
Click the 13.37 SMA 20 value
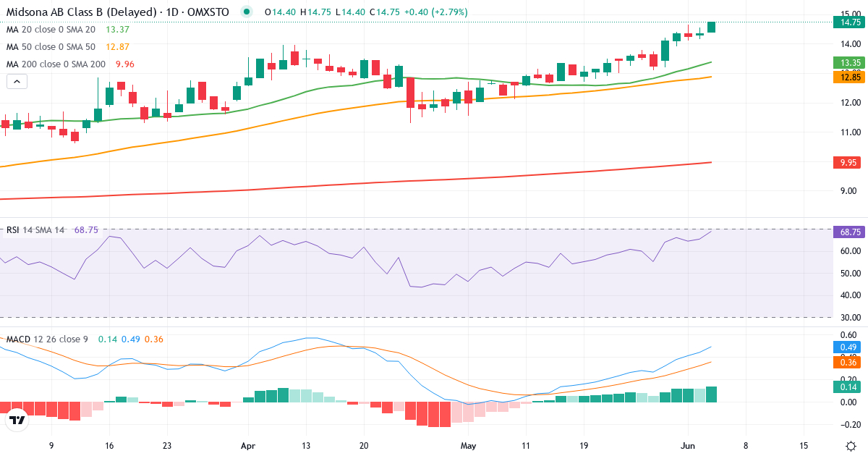point(118,30)
